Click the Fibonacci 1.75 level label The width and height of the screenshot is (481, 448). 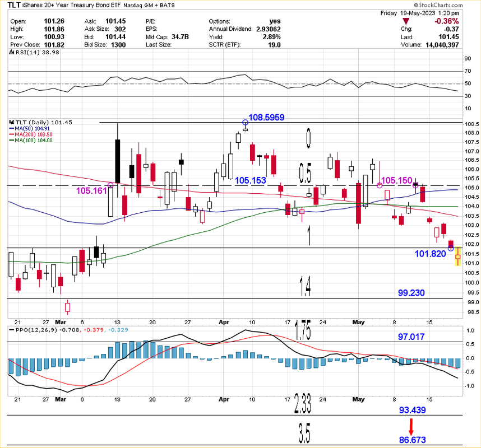(x=303, y=330)
